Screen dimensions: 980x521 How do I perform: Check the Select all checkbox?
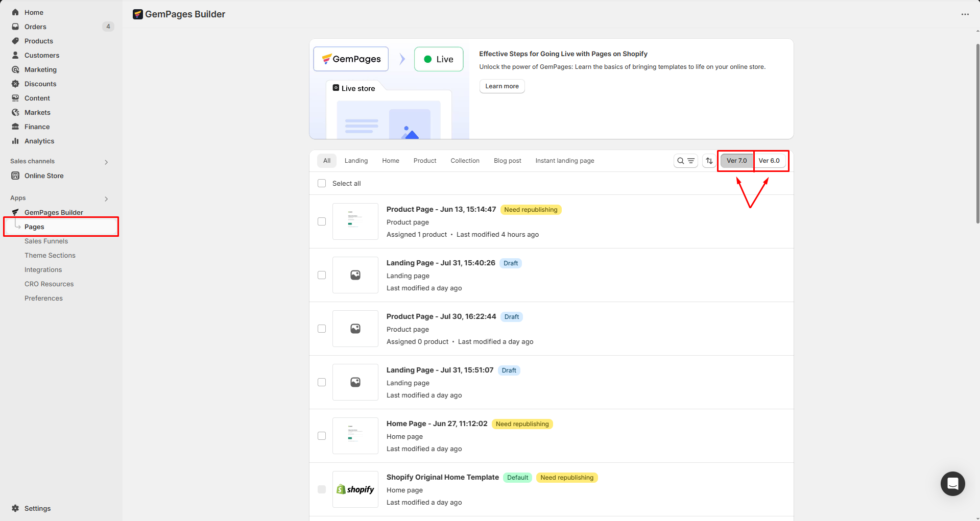coord(322,183)
